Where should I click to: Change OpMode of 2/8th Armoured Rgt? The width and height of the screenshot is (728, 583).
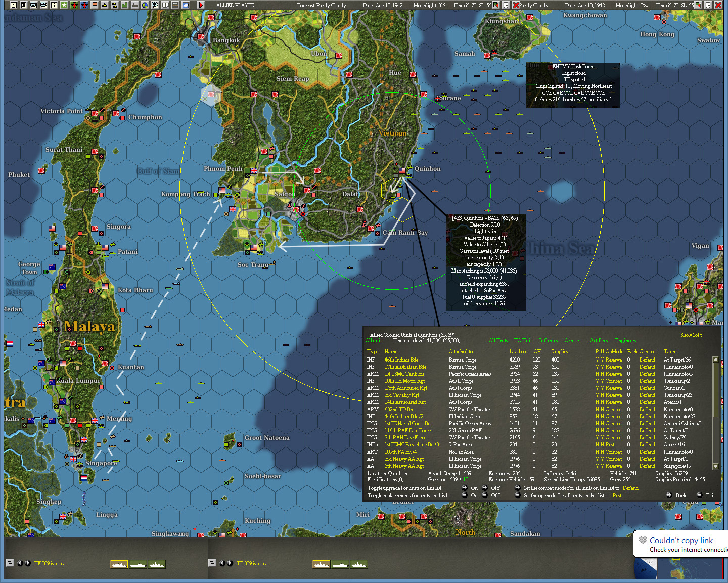point(614,388)
